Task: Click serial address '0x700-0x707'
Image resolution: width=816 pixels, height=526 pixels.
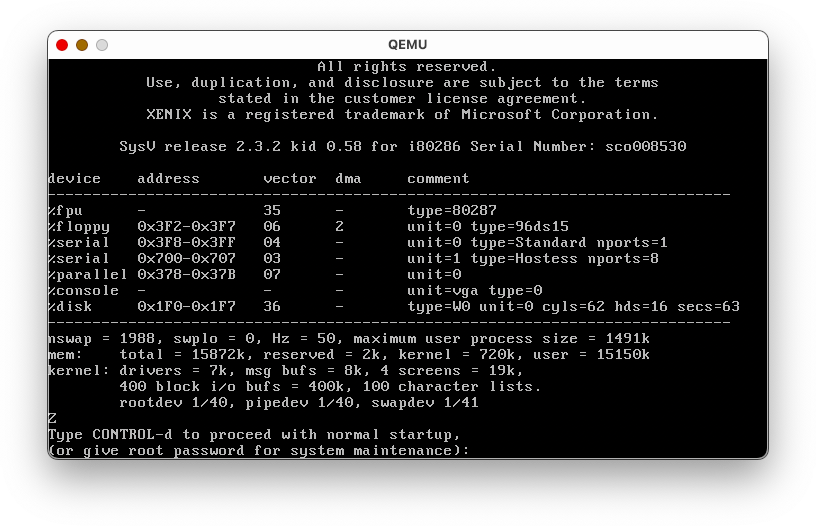Action: (x=186, y=259)
